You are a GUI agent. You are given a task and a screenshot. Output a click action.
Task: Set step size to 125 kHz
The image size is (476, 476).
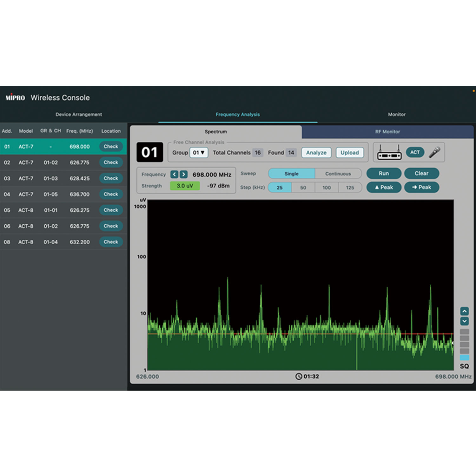click(350, 188)
